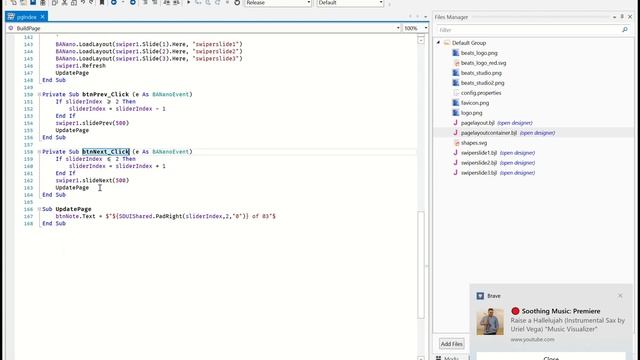Click the btnPrev_Click sub name
Image resolution: width=640 pixels, height=360 pixels.
point(106,94)
